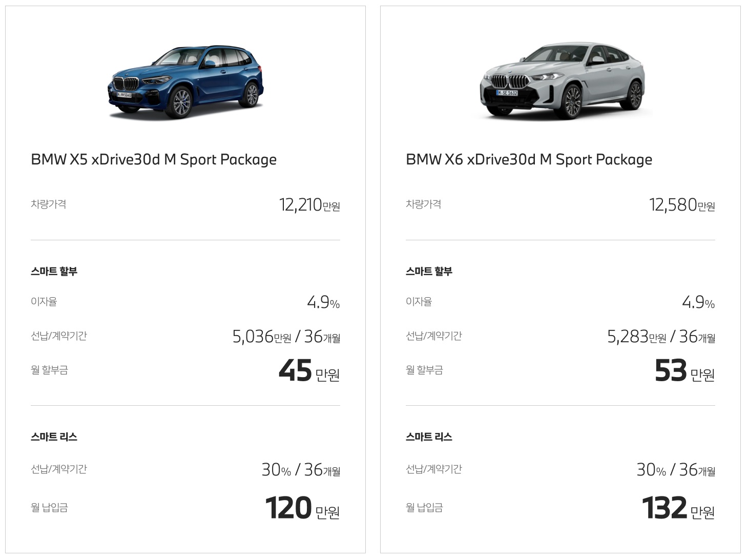Image resolution: width=748 pixels, height=560 pixels.
Task: Click X5 prepayment 5,036만원 / 36개월
Action: pyautogui.click(x=286, y=337)
